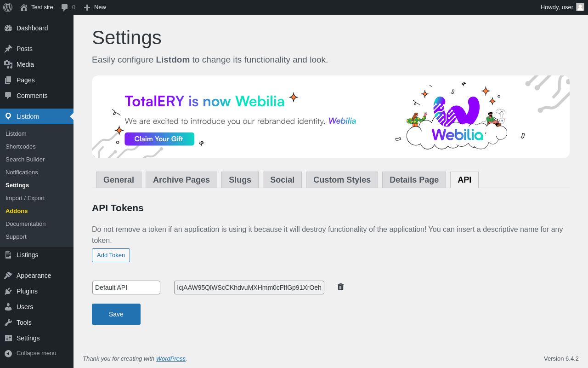Screen dimensions: 588x368
Task: Click the Media library icon
Action: pos(8,64)
